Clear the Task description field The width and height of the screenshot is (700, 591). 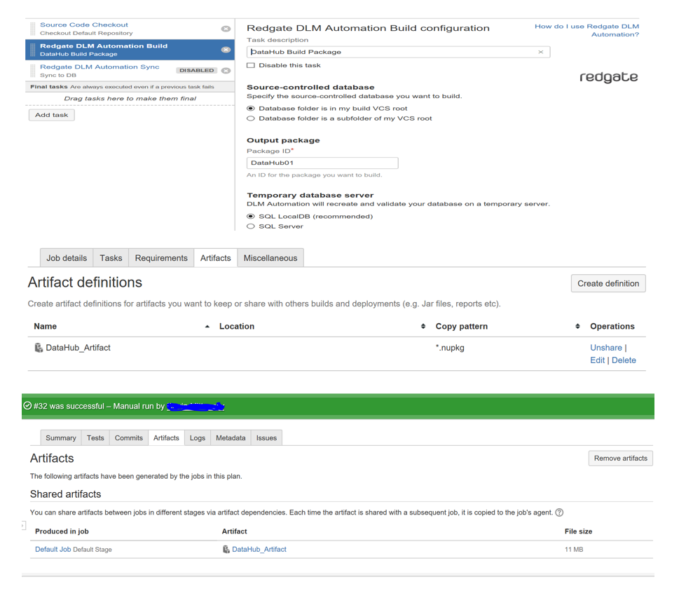[x=541, y=52]
